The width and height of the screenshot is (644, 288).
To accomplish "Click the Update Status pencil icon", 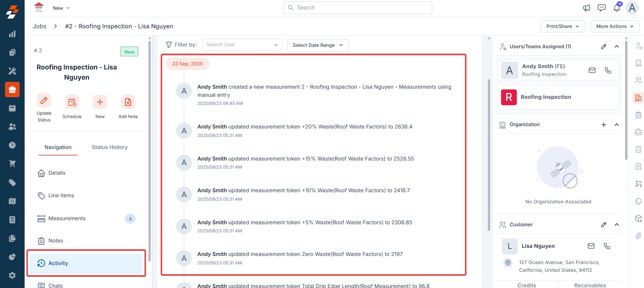I will 44,100.
